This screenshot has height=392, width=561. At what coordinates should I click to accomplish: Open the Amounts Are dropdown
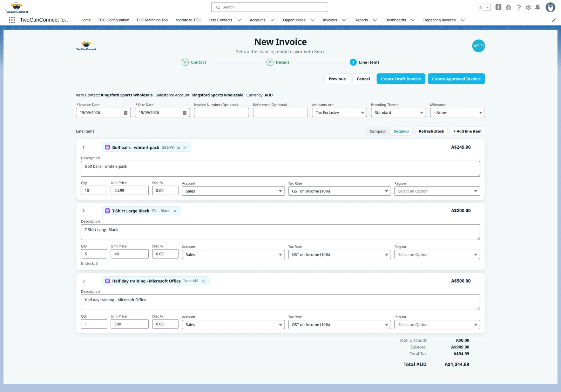339,113
